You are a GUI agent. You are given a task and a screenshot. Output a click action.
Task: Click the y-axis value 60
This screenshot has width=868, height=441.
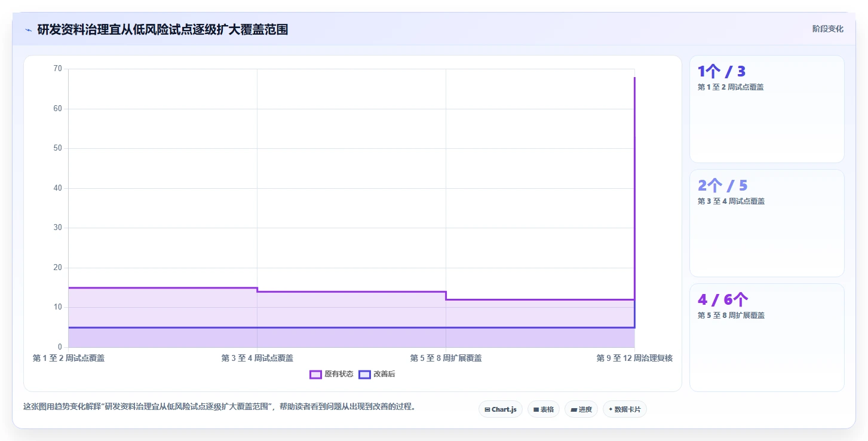[x=57, y=109]
